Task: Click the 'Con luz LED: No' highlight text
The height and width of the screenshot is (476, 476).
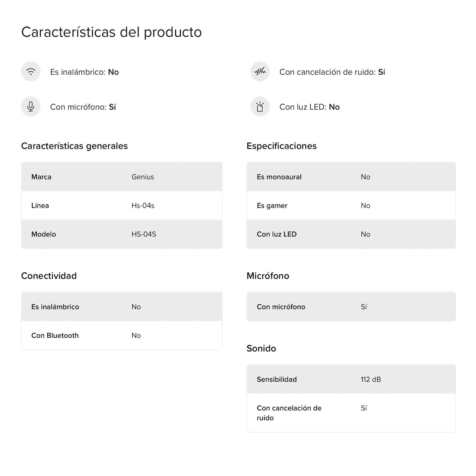Action: click(309, 107)
